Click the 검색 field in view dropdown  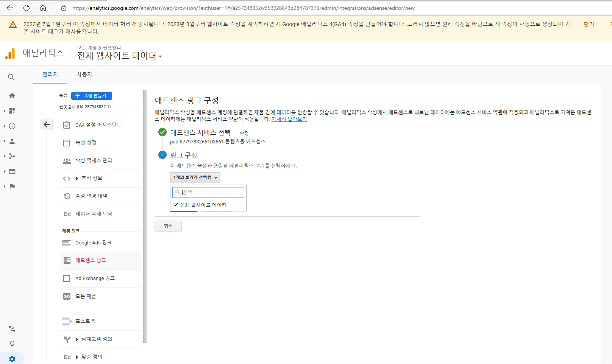pyautogui.click(x=208, y=192)
